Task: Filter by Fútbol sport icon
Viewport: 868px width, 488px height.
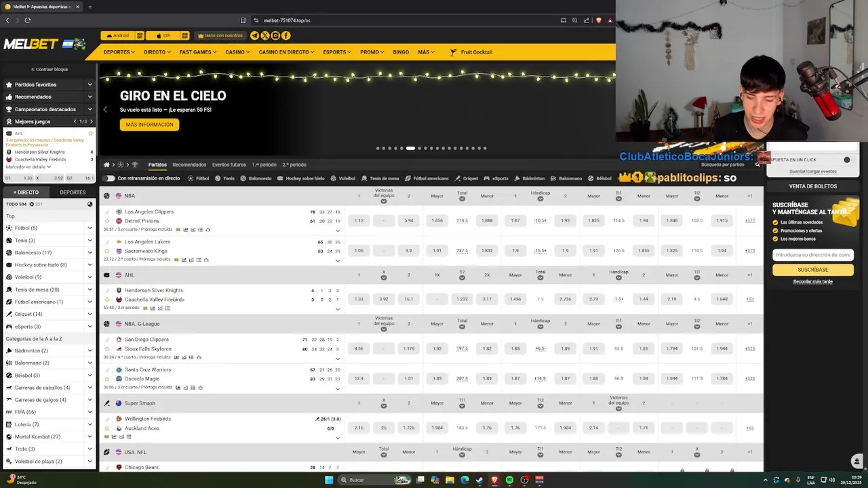Action: click(198, 178)
